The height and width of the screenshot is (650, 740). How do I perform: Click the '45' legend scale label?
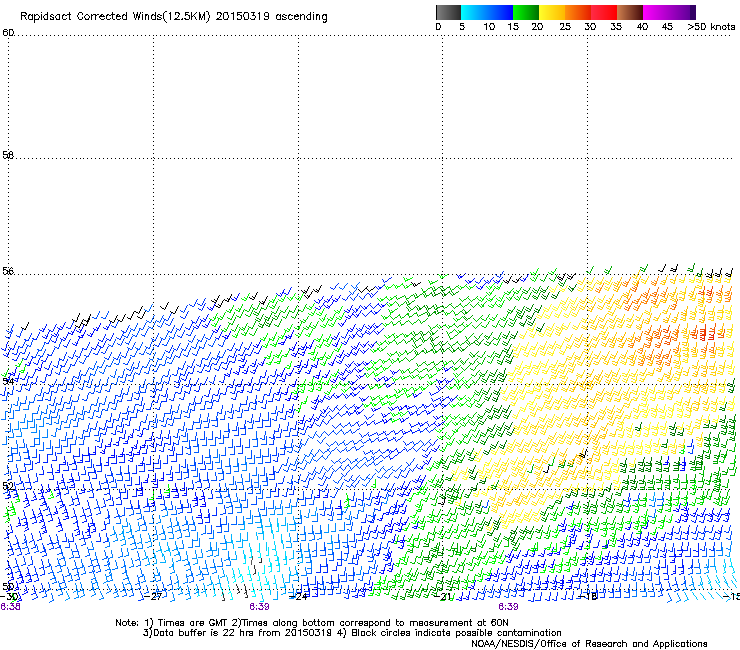click(667, 27)
